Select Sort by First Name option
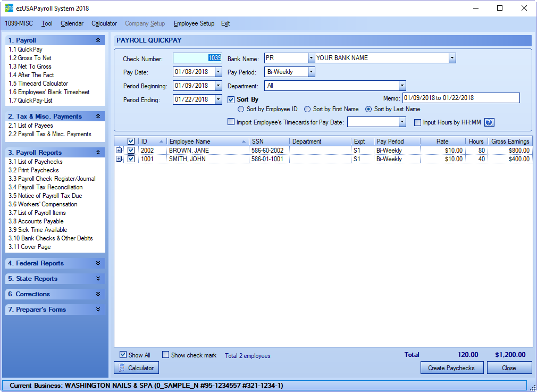 (x=307, y=109)
